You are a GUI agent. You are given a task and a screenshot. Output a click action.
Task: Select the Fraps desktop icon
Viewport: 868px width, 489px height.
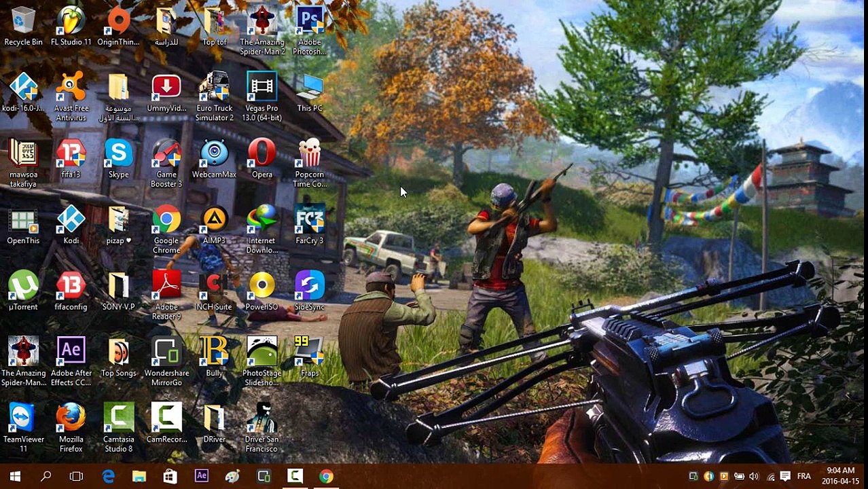(310, 358)
